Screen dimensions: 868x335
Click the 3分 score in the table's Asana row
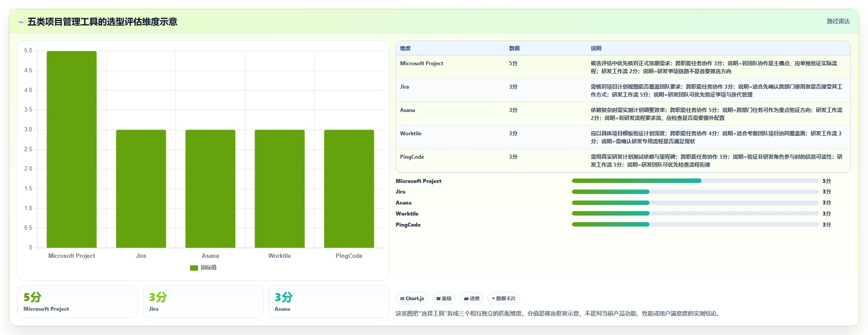click(x=513, y=110)
